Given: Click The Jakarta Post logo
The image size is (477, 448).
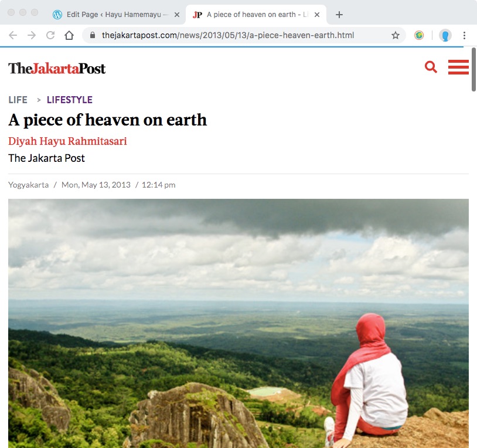Looking at the screenshot, I should [57, 69].
